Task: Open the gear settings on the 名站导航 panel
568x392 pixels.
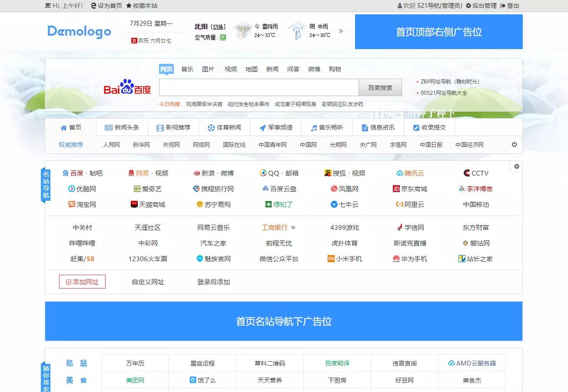Action: 516,166
